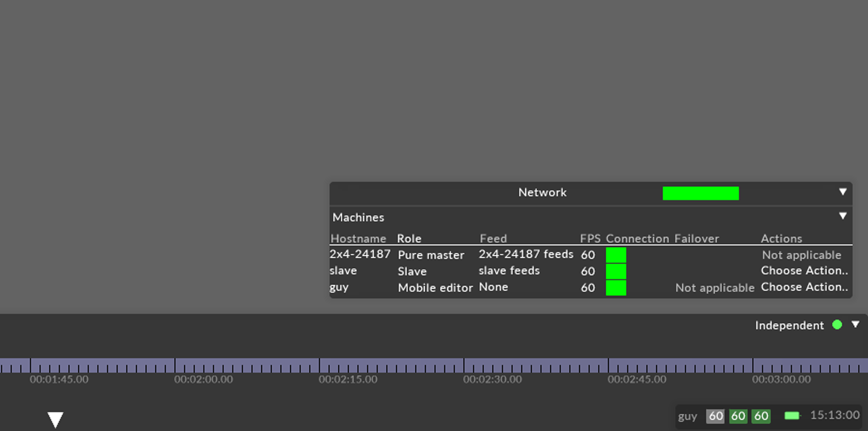Click the Failover column header
The image size is (868, 431).
tap(697, 238)
